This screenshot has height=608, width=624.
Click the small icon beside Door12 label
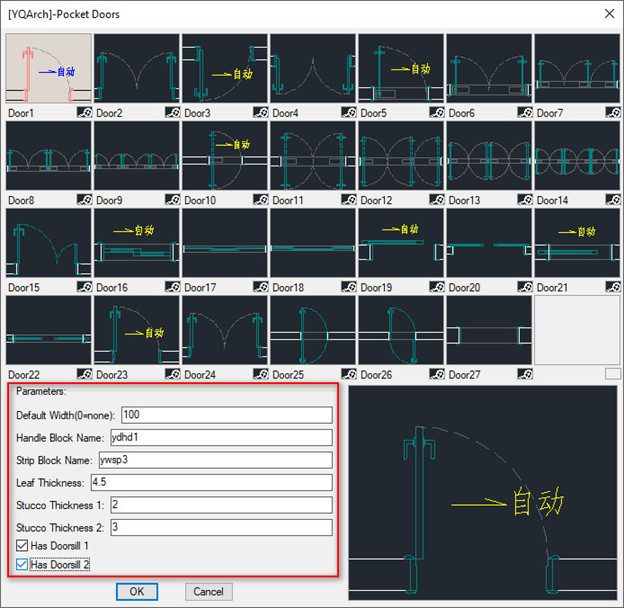point(436,201)
